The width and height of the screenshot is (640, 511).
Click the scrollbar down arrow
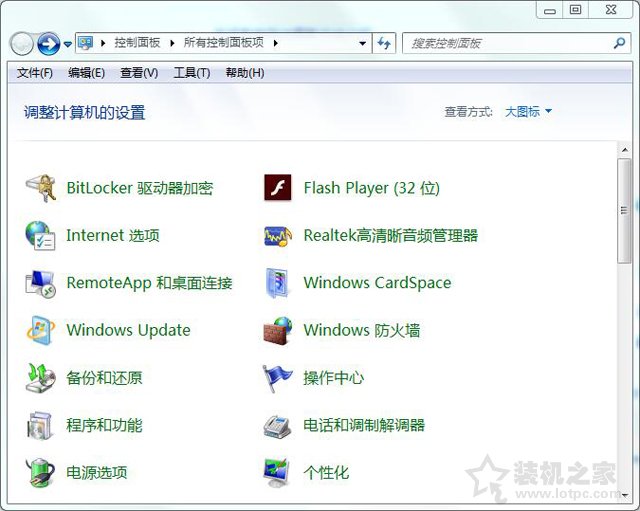click(624, 495)
